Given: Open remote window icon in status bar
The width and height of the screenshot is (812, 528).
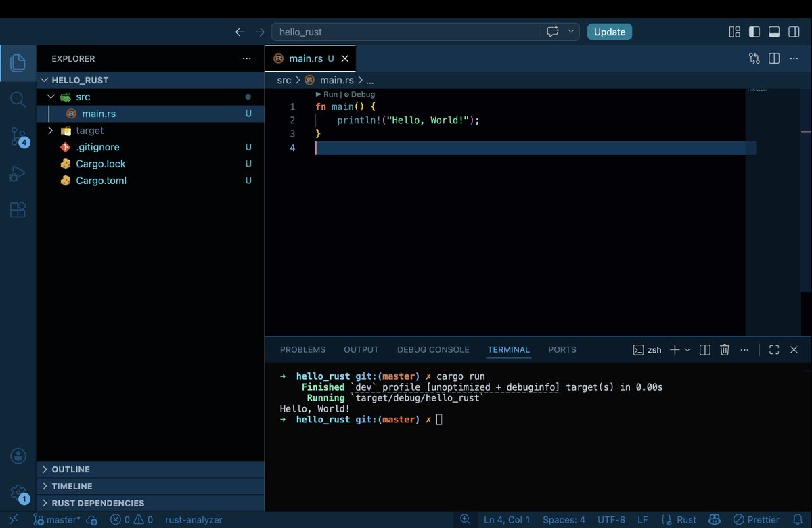Looking at the screenshot, I should pos(14,520).
